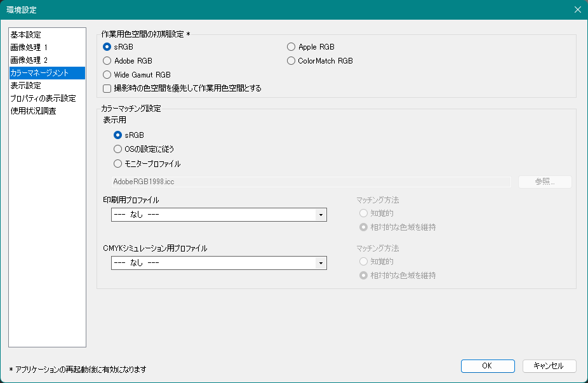
Task: Open the 画像処理 1 settings page
Action: point(29,48)
